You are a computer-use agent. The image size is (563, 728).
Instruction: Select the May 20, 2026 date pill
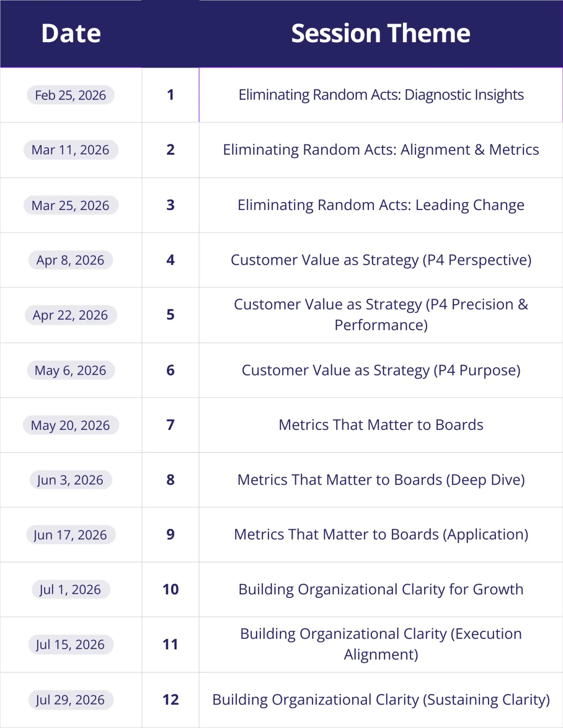[x=70, y=425]
